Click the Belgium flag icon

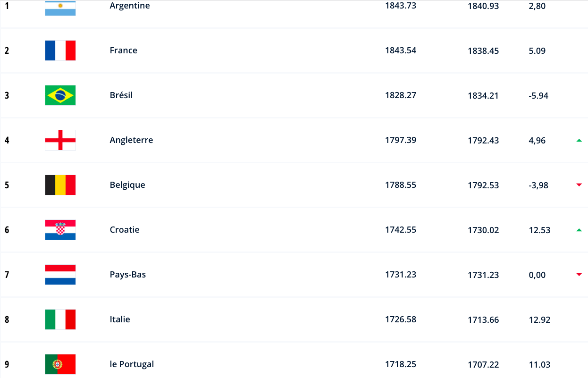click(x=60, y=185)
